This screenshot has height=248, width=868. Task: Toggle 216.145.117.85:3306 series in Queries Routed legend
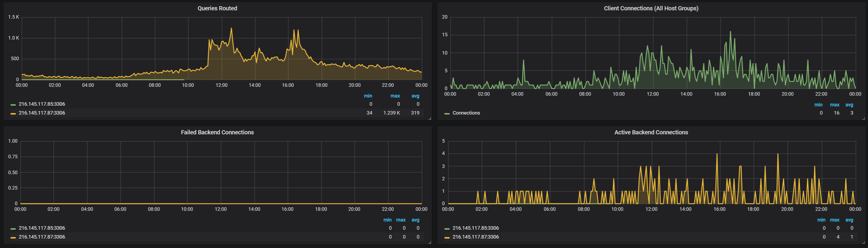(x=42, y=104)
